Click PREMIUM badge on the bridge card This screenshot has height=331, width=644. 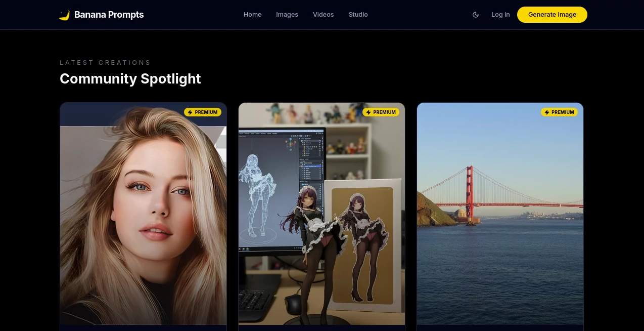click(x=560, y=112)
